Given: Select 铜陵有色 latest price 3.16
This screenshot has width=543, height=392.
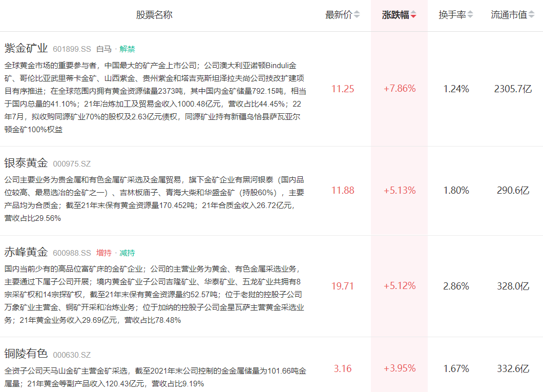Looking at the screenshot, I should pos(343,368).
